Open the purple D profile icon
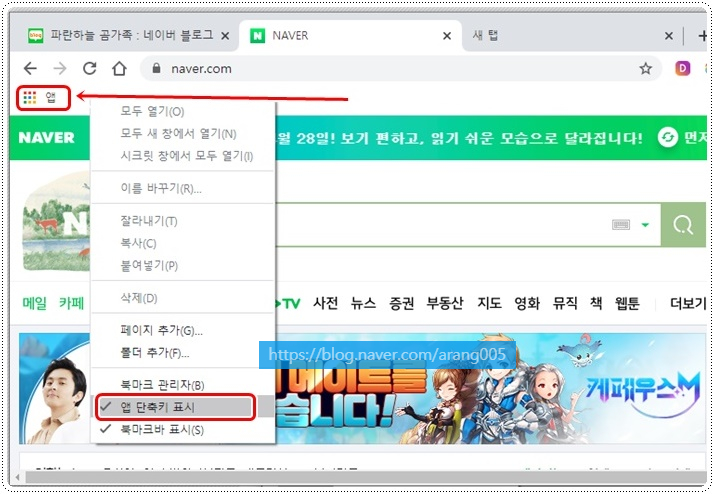714x494 pixels. (x=682, y=68)
